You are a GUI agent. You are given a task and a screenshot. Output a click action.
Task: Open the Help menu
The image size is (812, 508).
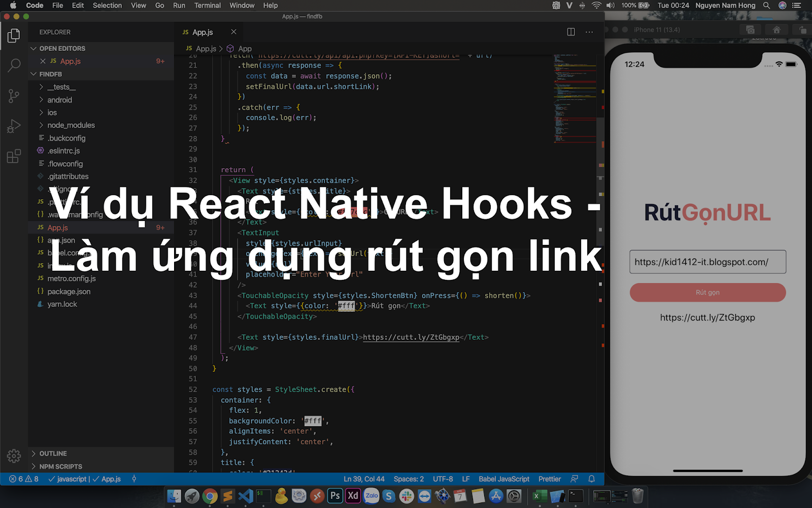pos(270,6)
